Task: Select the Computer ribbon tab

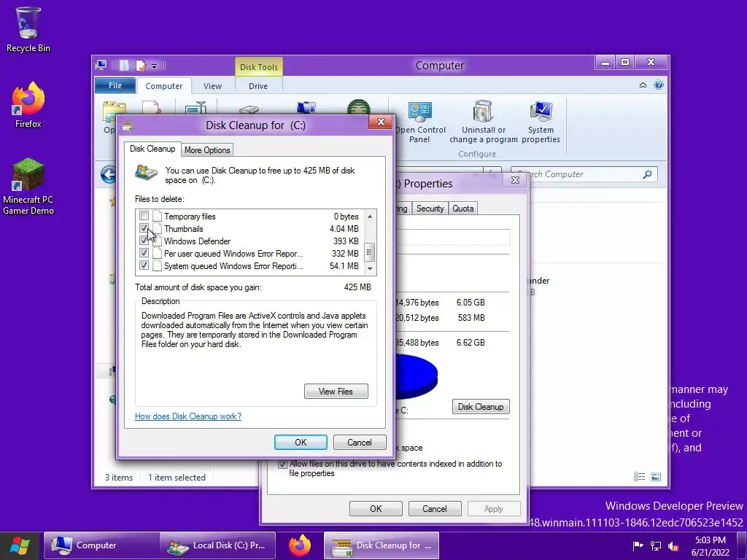Action: click(x=164, y=86)
